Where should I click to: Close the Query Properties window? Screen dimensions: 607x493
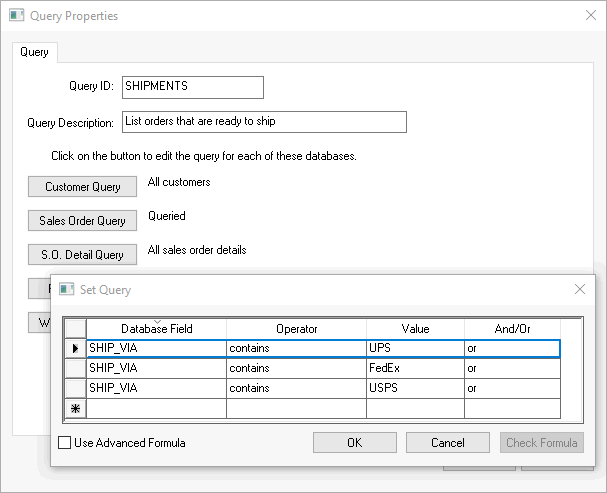click(590, 16)
